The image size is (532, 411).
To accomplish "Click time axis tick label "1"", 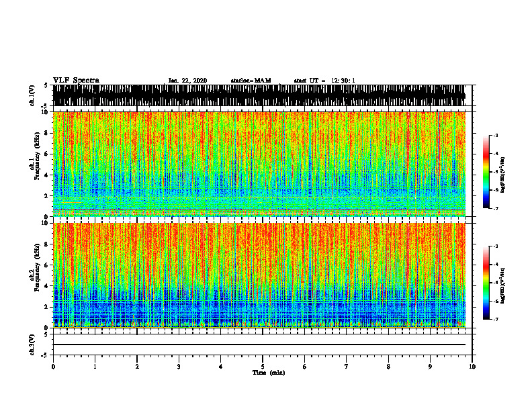I will (95, 367).
